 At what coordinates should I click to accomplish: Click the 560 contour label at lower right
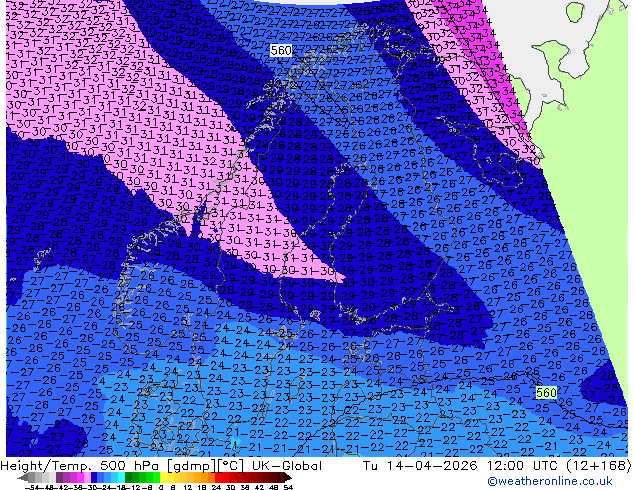pos(546,392)
